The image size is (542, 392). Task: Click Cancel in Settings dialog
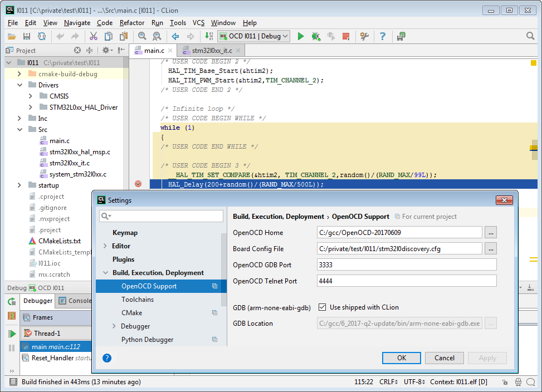tap(444, 358)
